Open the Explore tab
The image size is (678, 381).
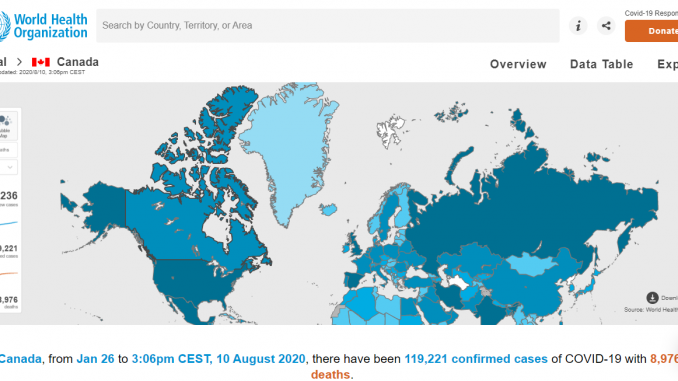coord(667,64)
